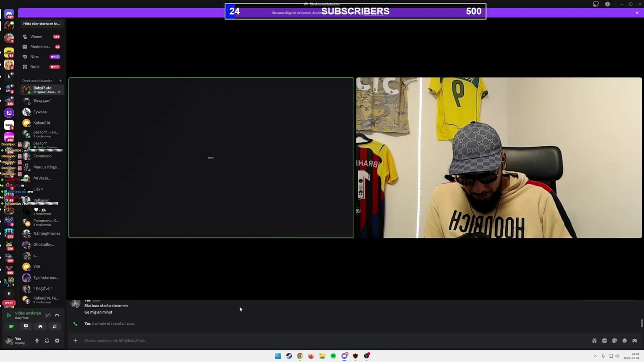The image size is (644, 362).
Task: Click the "Ska bara starta streamen" message
Action: pyautogui.click(x=106, y=306)
